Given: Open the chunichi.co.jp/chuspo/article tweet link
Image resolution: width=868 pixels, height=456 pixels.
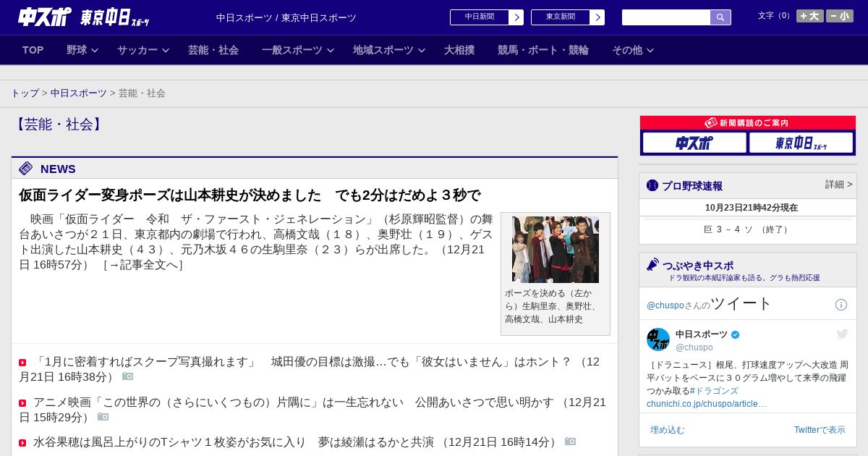Looking at the screenshot, I should (x=707, y=404).
